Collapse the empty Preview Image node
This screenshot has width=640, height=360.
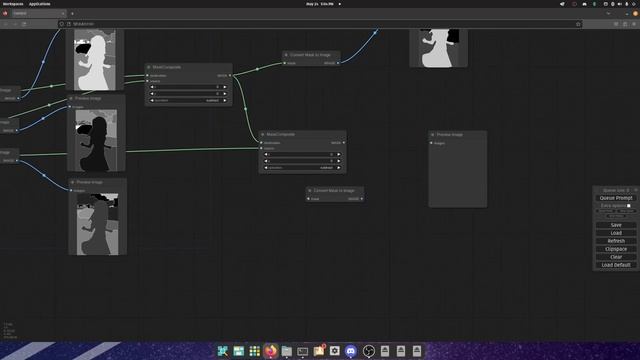click(433, 134)
